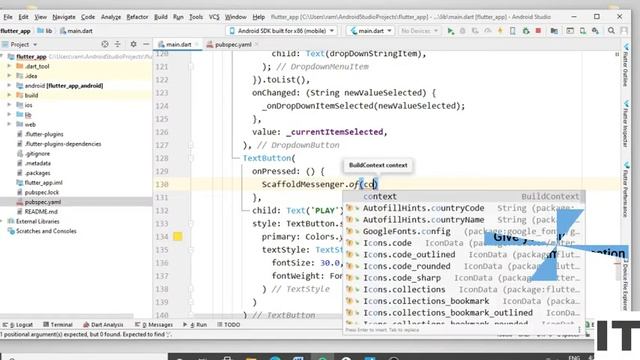Open the Navigate menu
Image resolution: width=640 pixels, height=360 pixels.
[x=64, y=17]
